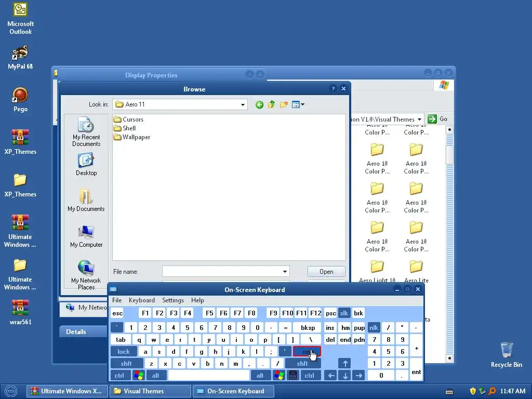Create new folder in Browse dialog
This screenshot has width=532, height=399.
click(x=284, y=104)
